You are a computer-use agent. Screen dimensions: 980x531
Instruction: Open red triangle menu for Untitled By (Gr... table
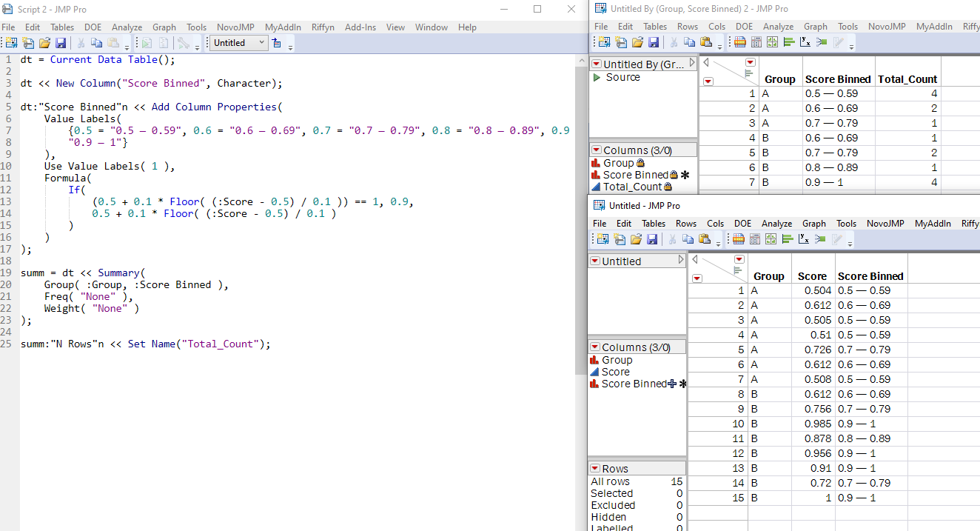[x=597, y=64]
